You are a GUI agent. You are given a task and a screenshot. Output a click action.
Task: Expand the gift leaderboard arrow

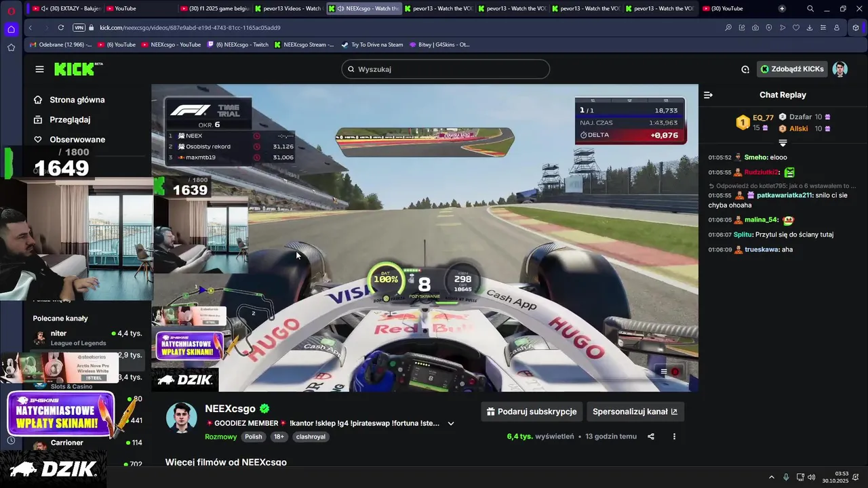point(783,143)
